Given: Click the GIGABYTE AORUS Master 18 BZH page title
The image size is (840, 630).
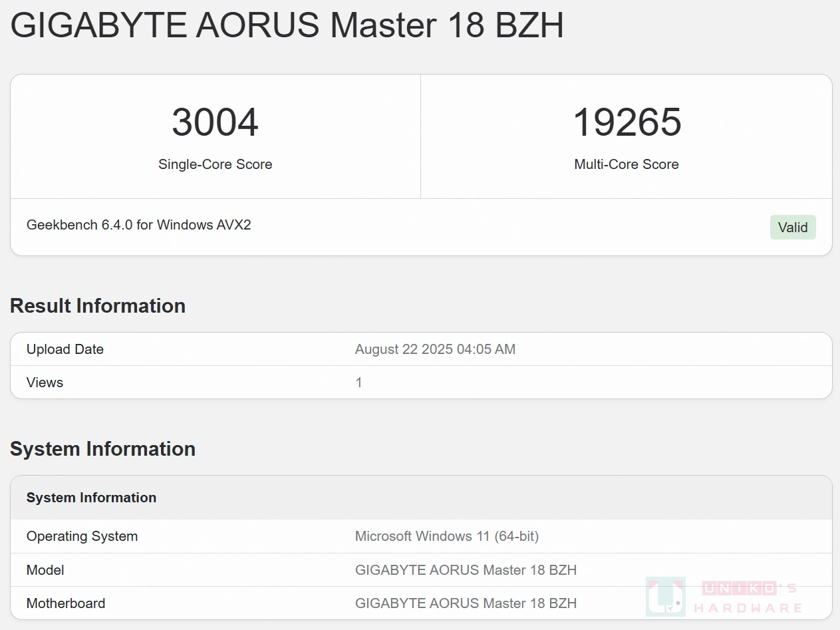Looking at the screenshot, I should click(x=287, y=25).
